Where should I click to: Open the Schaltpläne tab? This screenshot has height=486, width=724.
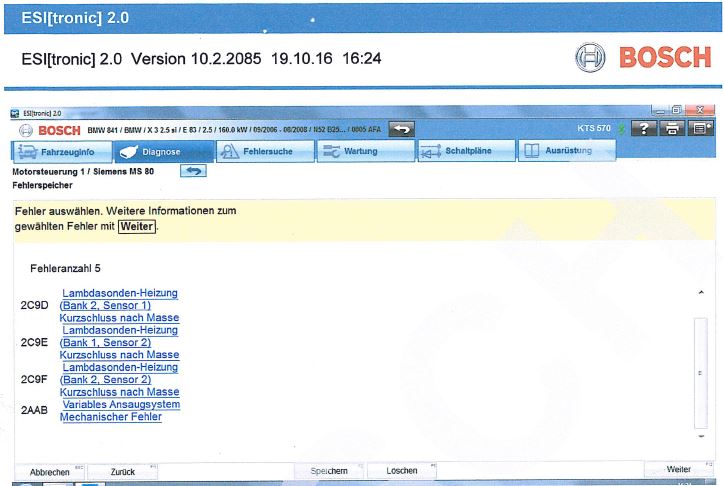pyautogui.click(x=466, y=150)
